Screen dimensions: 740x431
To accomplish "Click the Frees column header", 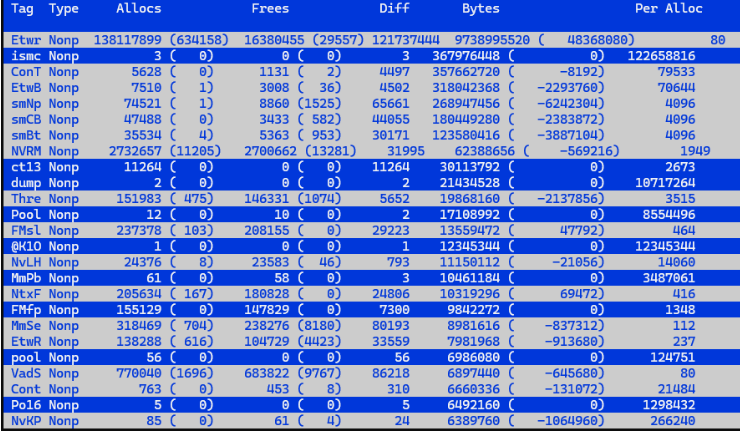I will (270, 8).
